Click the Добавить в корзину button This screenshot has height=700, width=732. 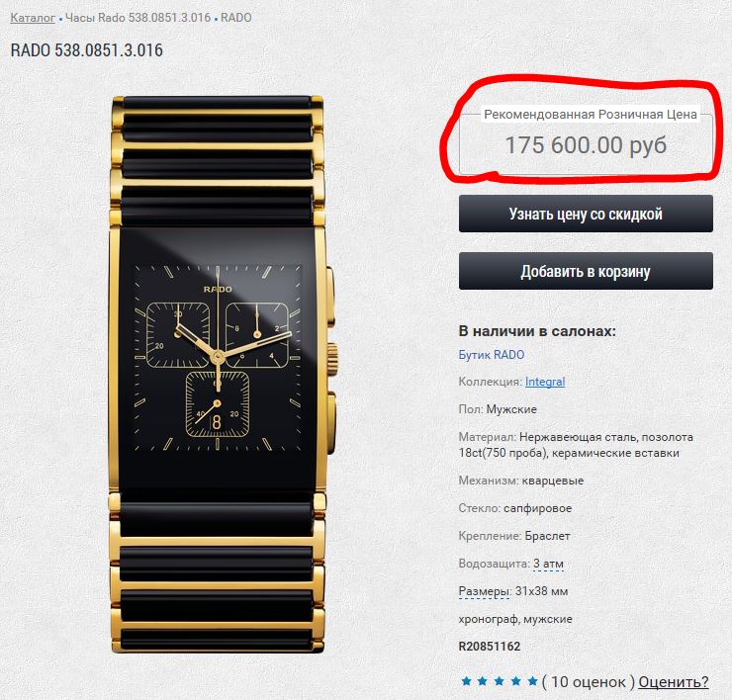(586, 271)
